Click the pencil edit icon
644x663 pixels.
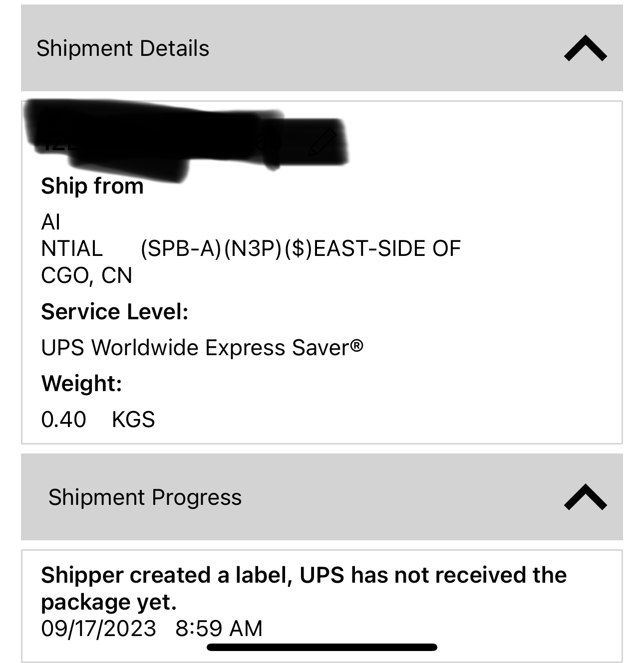[x=322, y=142]
